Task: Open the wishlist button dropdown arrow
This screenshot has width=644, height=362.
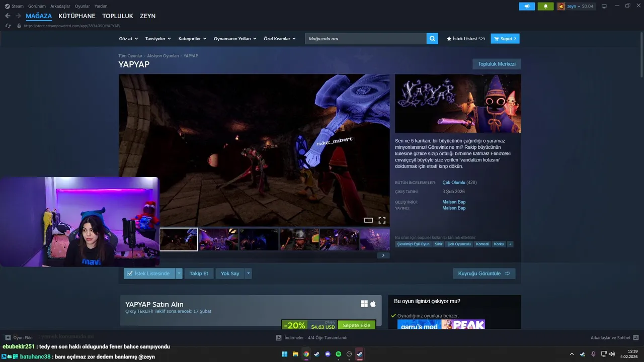Action: (x=179, y=274)
